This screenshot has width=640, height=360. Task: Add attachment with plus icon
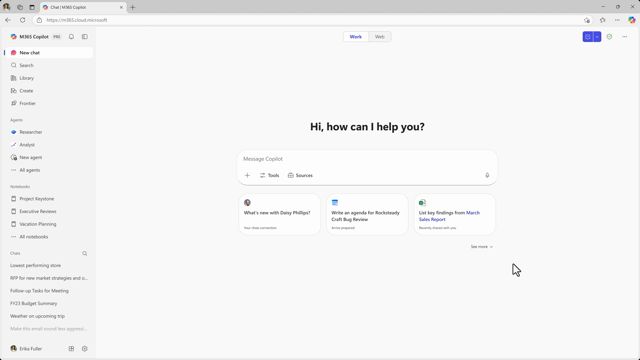[x=247, y=176]
